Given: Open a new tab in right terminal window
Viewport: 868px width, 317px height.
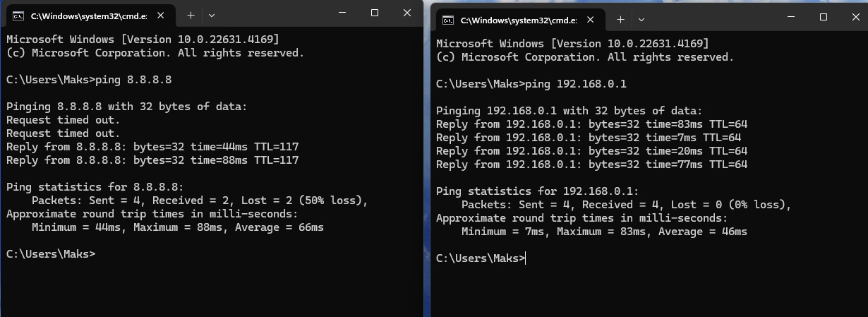Looking at the screenshot, I should [x=620, y=20].
